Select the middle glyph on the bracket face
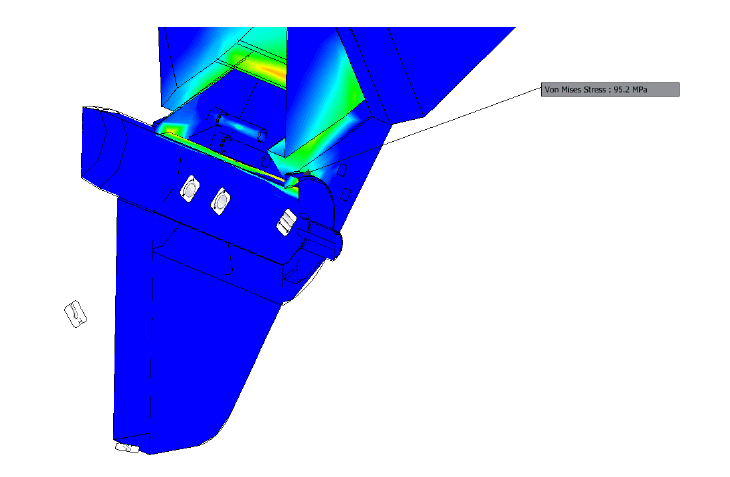Screen dimensions: 730x477 219,202
